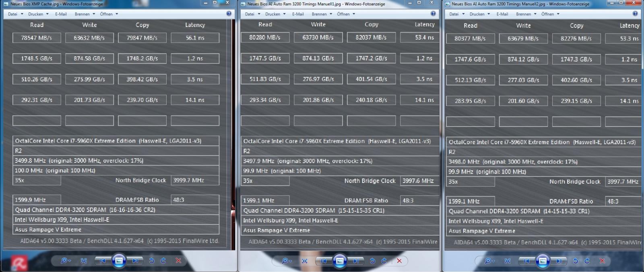Open Brennen dropdown in Timings Manuell1 window
This screenshot has width=644, height=272.
click(322, 14)
